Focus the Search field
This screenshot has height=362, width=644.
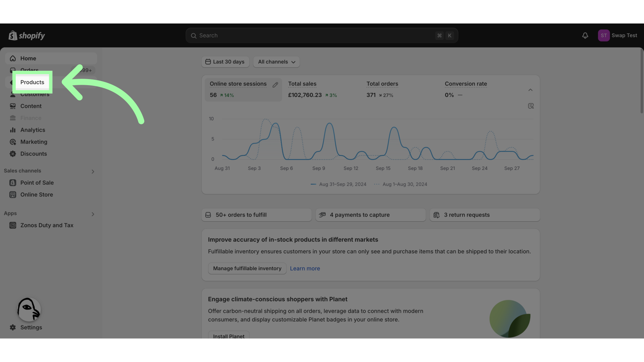pos(322,36)
